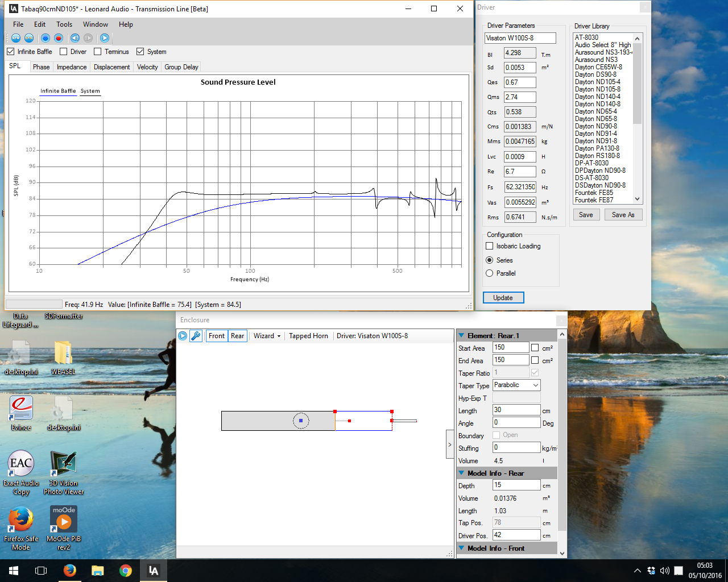Click the blue circle toolbar icon
Viewport: 728px width, 582px height.
point(45,38)
